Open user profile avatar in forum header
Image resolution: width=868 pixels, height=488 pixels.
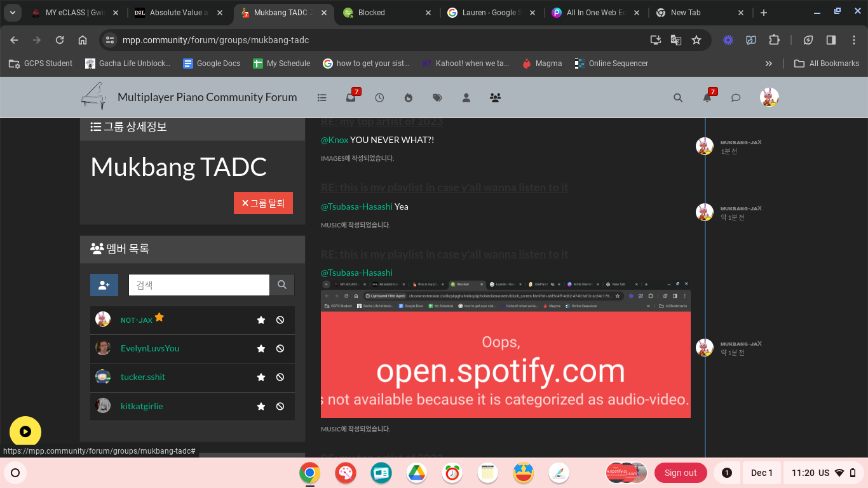(x=770, y=97)
